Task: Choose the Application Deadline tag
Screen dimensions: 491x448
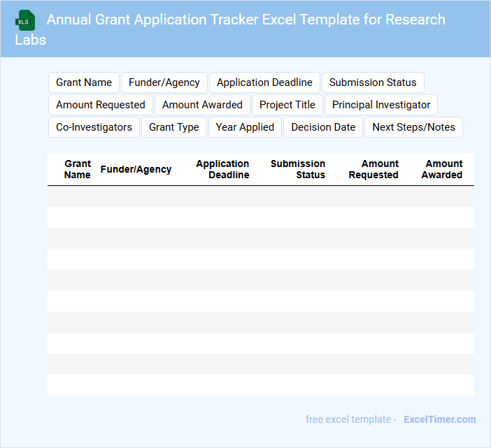Action: point(264,82)
